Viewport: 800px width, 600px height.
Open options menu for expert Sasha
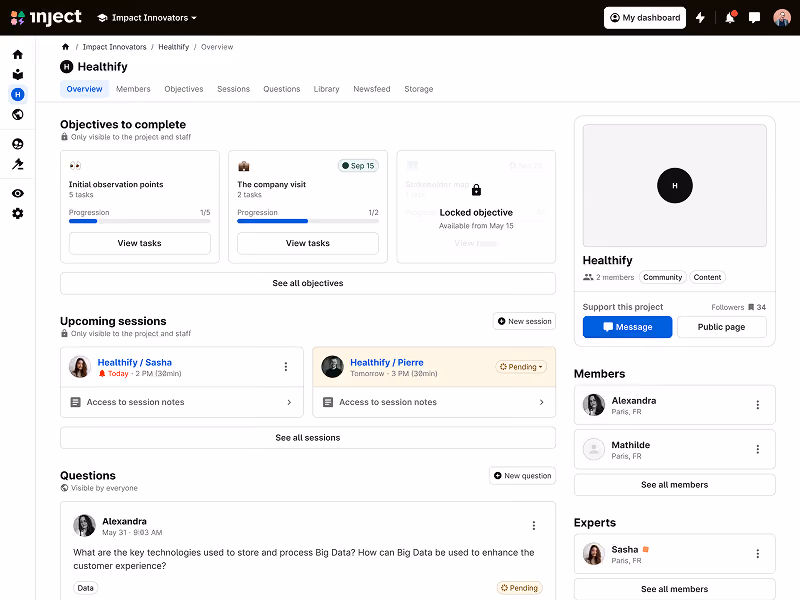point(758,554)
